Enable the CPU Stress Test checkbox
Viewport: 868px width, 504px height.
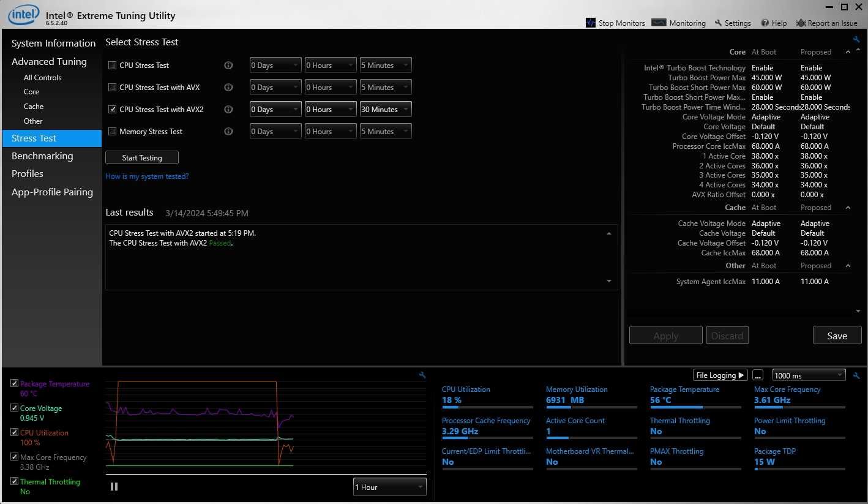click(112, 65)
